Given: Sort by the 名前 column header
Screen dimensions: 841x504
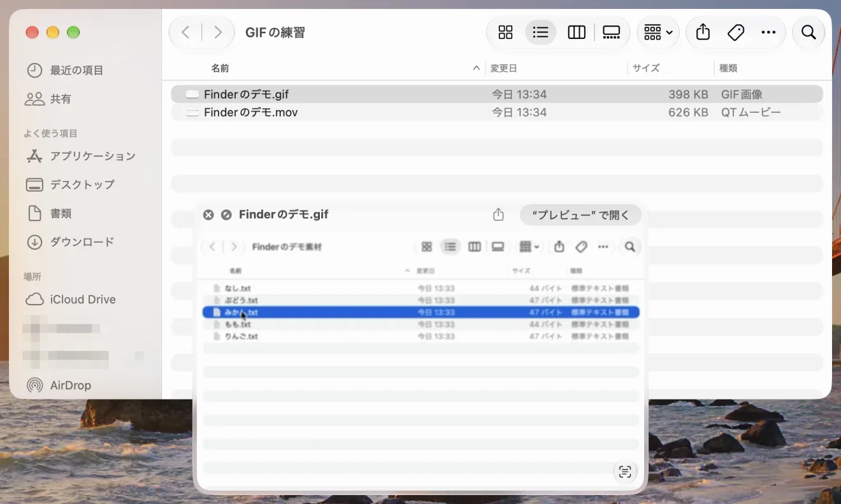Looking at the screenshot, I should tap(220, 68).
